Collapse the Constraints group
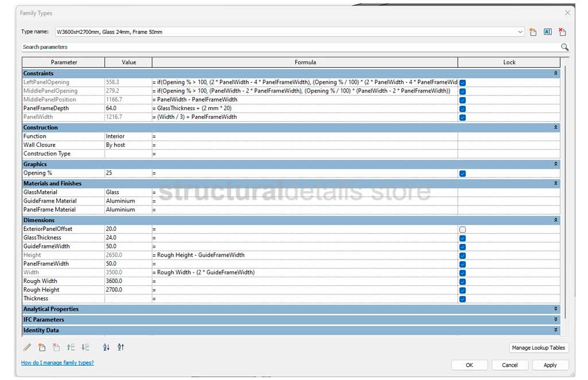Viewport: 588px width, 380px height. [555, 73]
